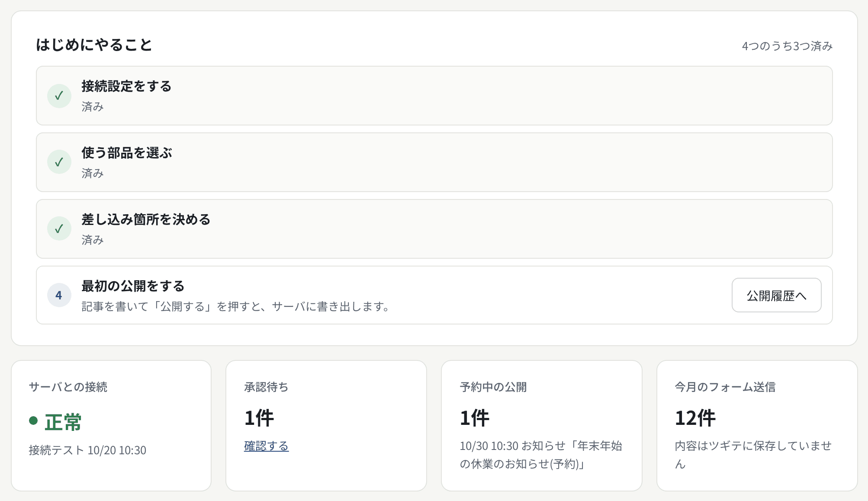
Task: Follow the 確認する link
Action: pyautogui.click(x=266, y=446)
